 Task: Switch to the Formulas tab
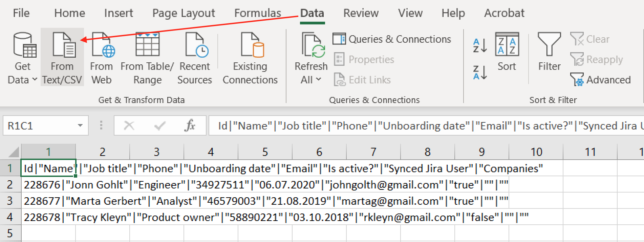[258, 13]
